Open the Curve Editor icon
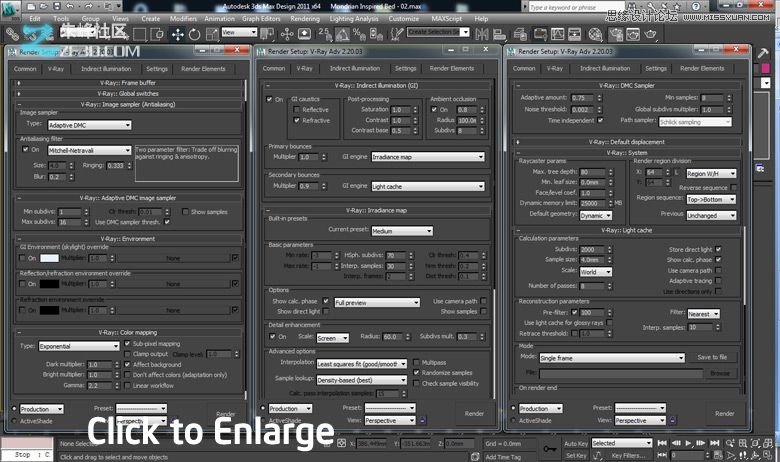The width and height of the screenshot is (780, 462). pyautogui.click(x=558, y=34)
